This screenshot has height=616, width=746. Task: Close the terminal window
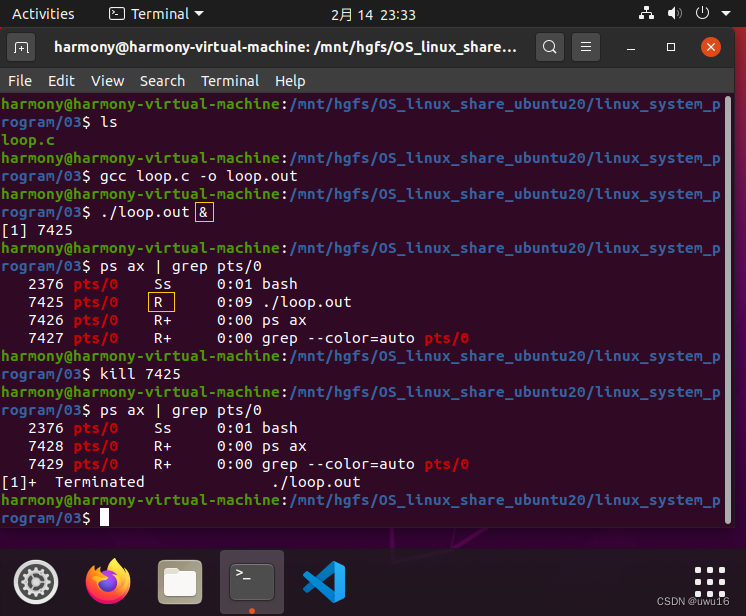click(x=711, y=47)
